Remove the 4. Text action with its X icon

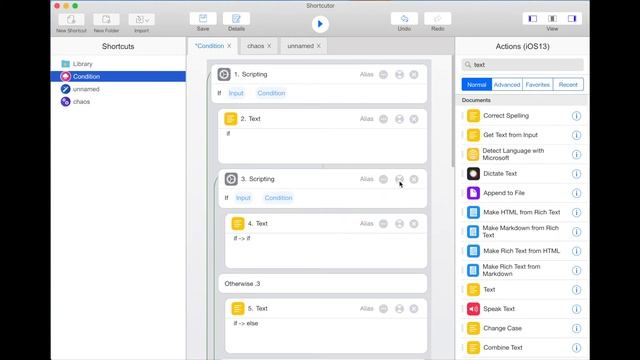414,224
